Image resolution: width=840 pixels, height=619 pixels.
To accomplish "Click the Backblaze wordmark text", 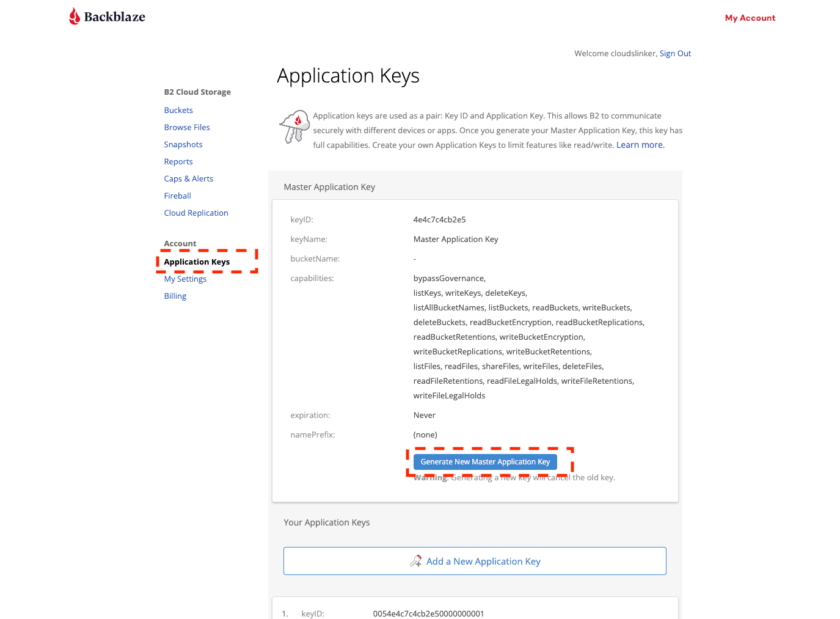I will coord(115,17).
